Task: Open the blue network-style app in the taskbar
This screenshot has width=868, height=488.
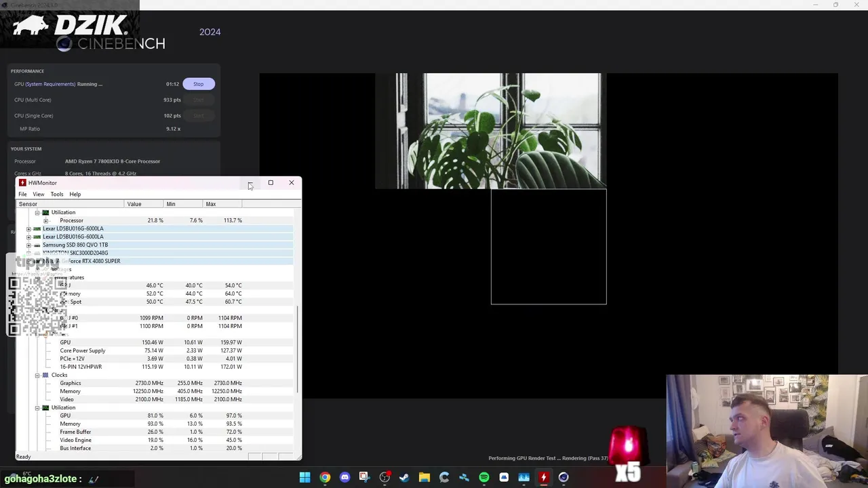Action: tap(464, 477)
